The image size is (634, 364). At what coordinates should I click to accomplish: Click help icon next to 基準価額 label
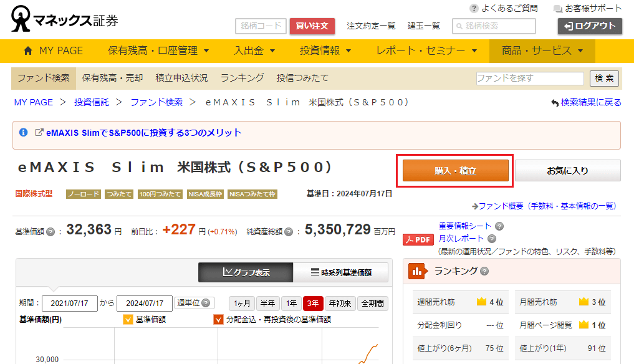pyautogui.click(x=50, y=232)
